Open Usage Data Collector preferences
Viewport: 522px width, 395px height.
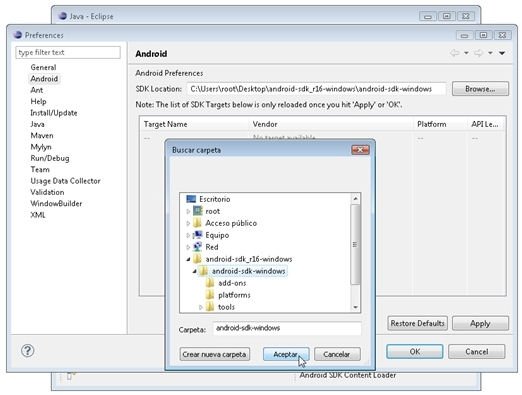[x=65, y=181]
